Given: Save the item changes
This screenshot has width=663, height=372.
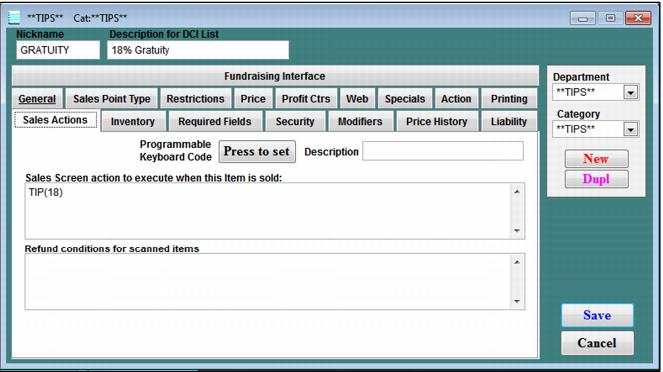Looking at the screenshot, I should 597,315.
